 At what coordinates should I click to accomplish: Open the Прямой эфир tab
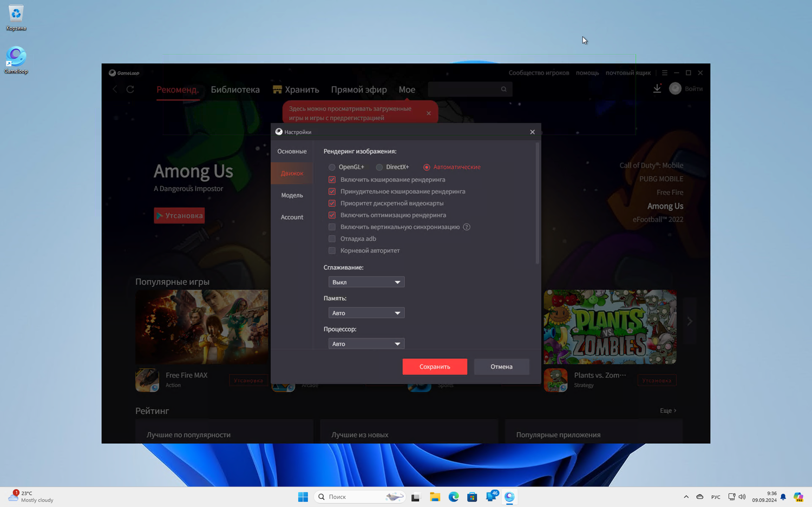coord(359,90)
